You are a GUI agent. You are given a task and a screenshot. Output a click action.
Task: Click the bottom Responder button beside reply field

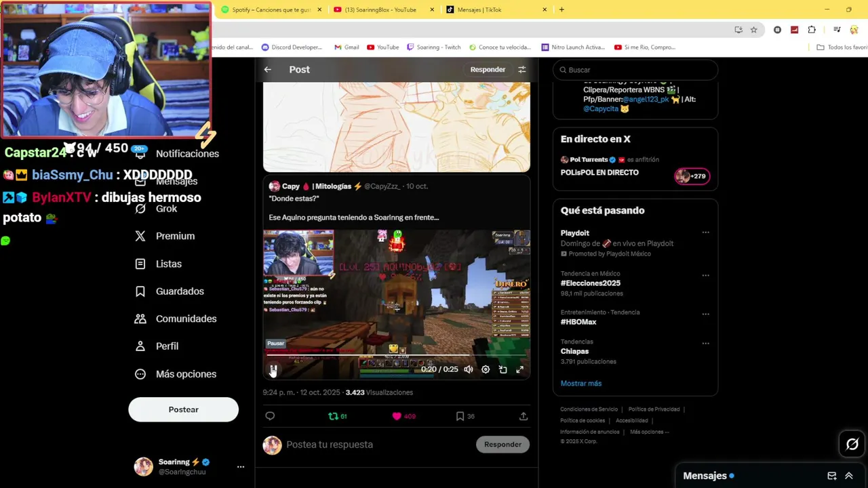click(x=502, y=445)
